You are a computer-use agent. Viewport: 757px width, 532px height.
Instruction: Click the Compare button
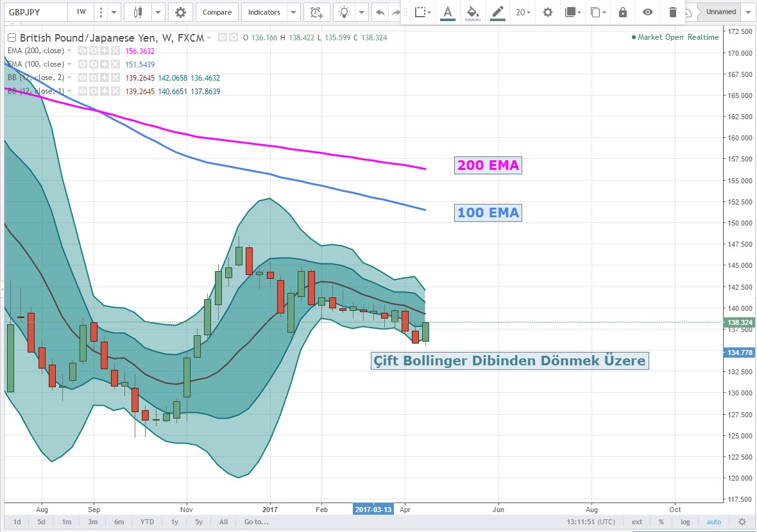(x=217, y=12)
